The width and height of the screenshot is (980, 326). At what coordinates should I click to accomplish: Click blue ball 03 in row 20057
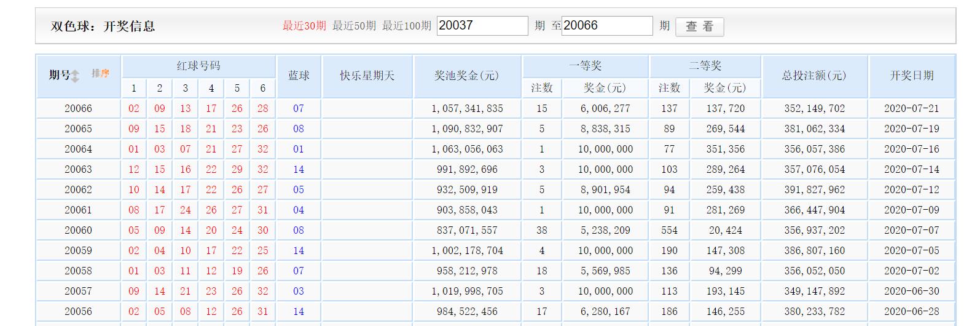tap(299, 291)
